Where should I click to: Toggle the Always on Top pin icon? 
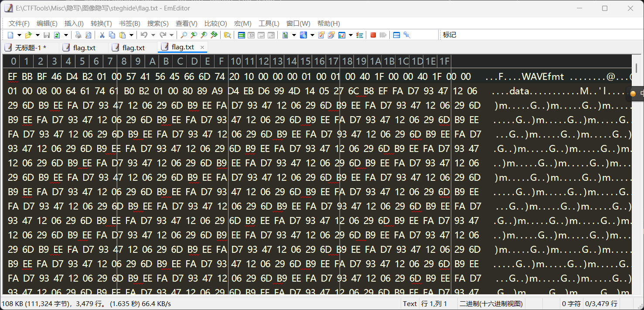click(x=407, y=35)
